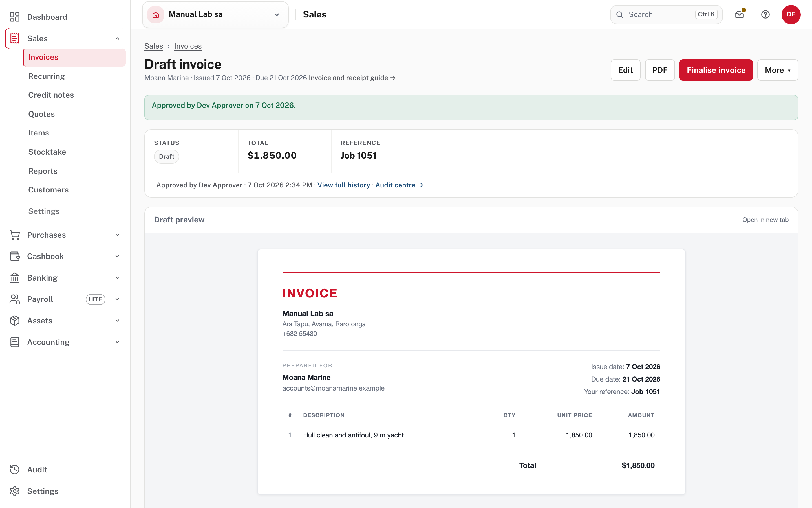Viewport: 812px width, 508px height.
Task: Click the Sales receipt icon in sidebar
Action: [14, 38]
